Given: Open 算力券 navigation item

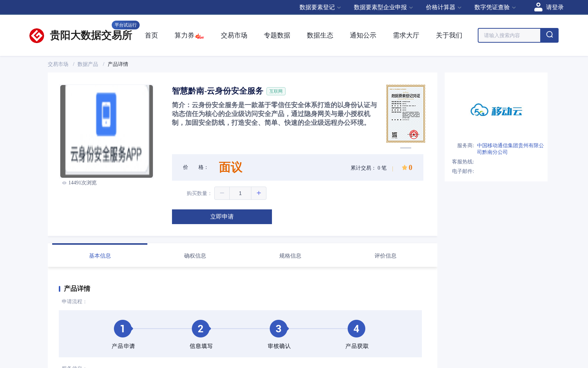Looking at the screenshot, I should [x=184, y=35].
